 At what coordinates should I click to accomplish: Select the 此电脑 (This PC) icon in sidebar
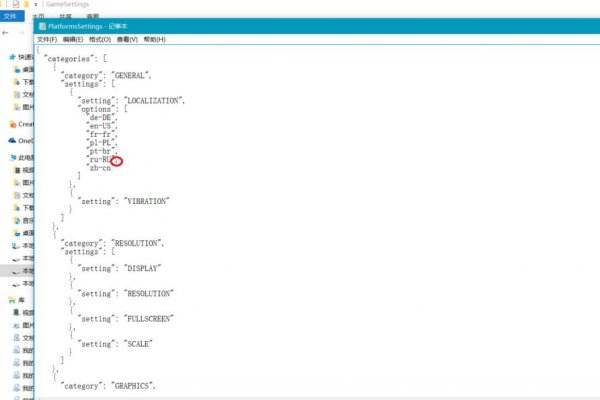[13, 157]
